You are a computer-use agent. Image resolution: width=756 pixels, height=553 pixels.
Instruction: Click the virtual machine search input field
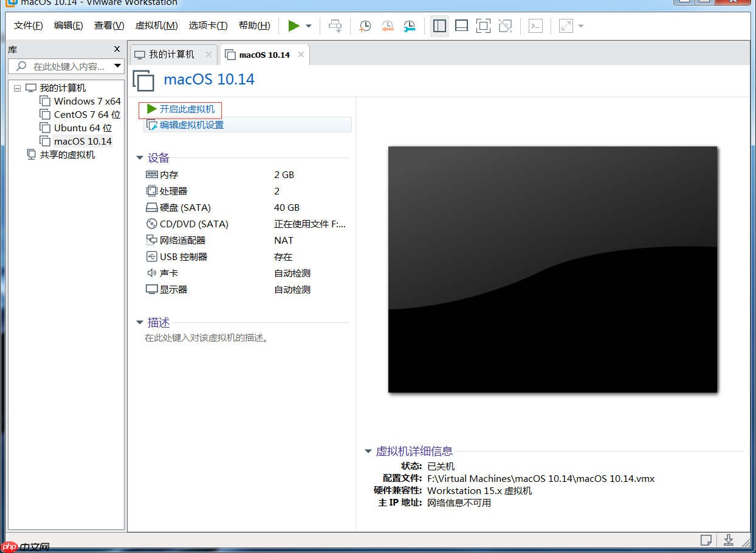[66, 66]
